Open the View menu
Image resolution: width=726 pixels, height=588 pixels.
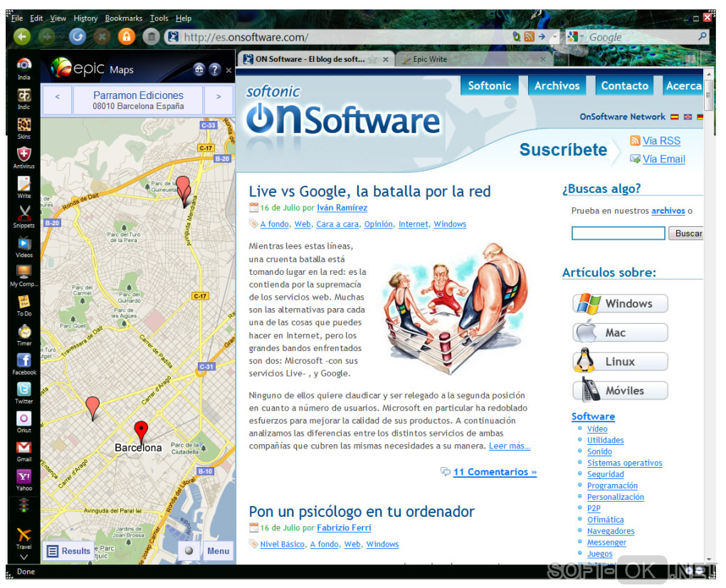coord(58,18)
